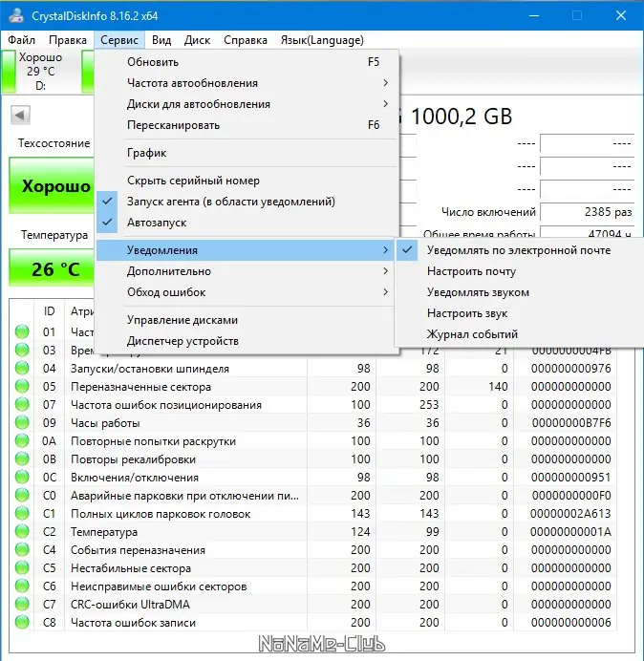Click green status dot for attribute C0
This screenshot has width=644, height=661.
[22, 496]
